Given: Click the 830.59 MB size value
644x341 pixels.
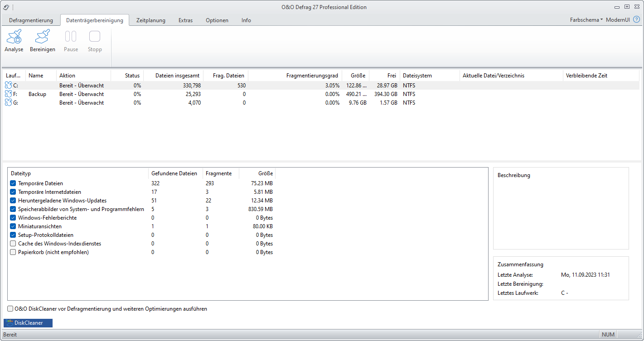Looking at the screenshot, I should coord(260,209).
